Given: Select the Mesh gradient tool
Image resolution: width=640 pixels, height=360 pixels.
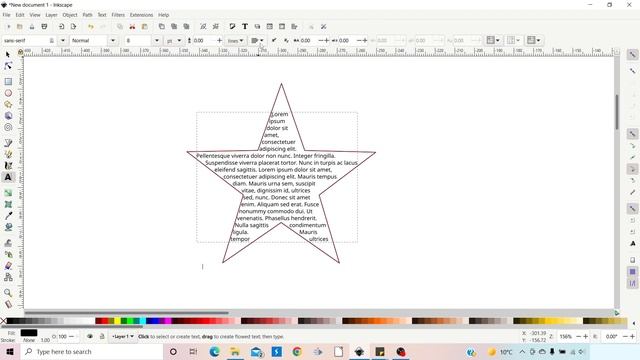Looking at the screenshot, I should 8,204.
